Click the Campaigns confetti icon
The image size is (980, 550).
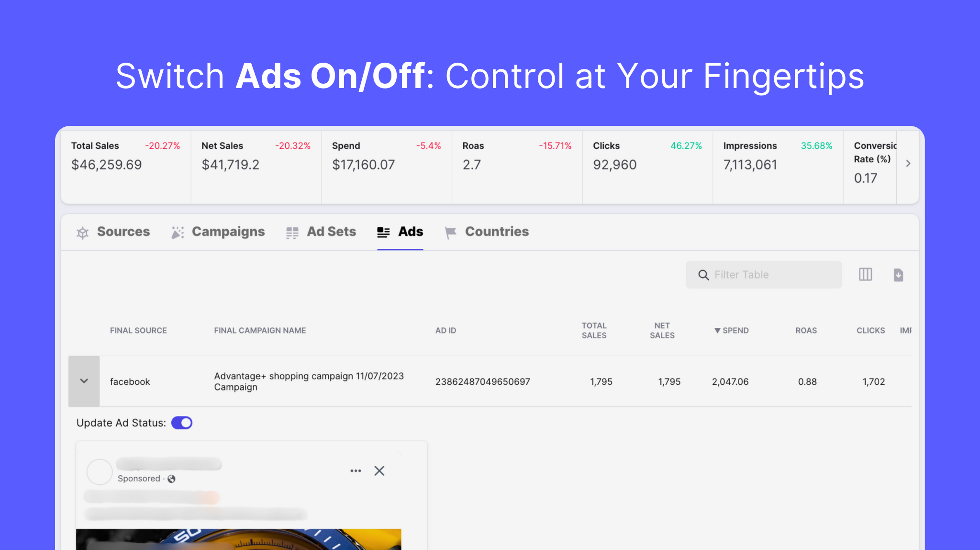(x=178, y=233)
